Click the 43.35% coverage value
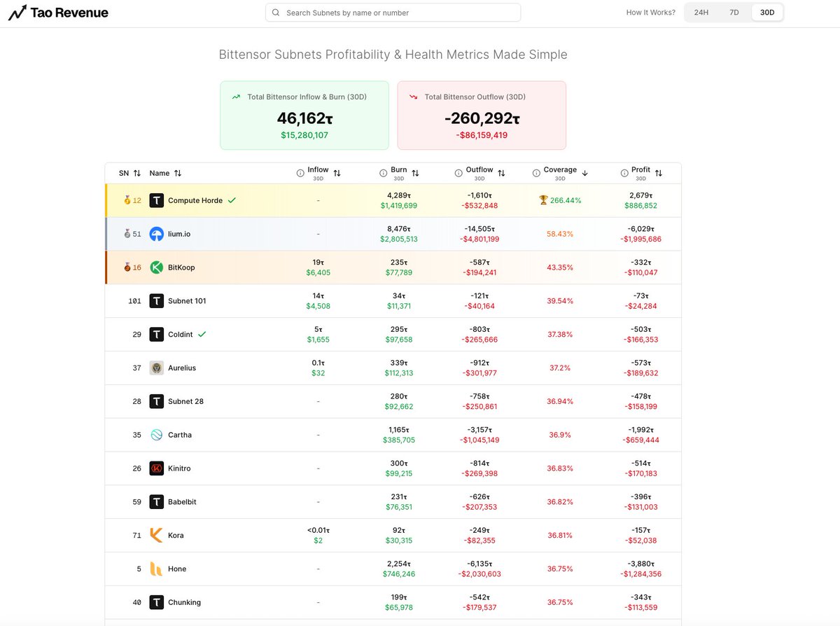 560,267
